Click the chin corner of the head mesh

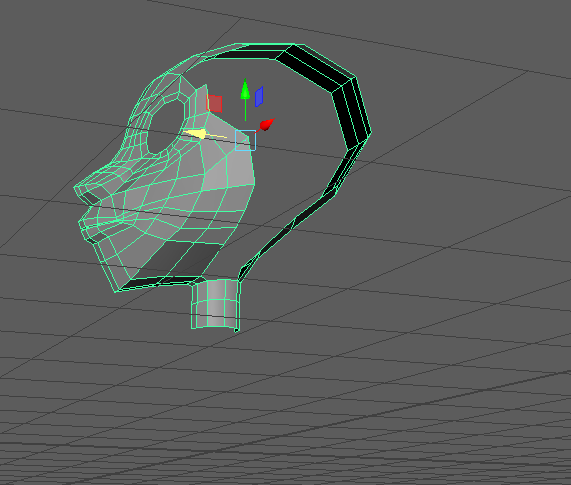click(117, 289)
